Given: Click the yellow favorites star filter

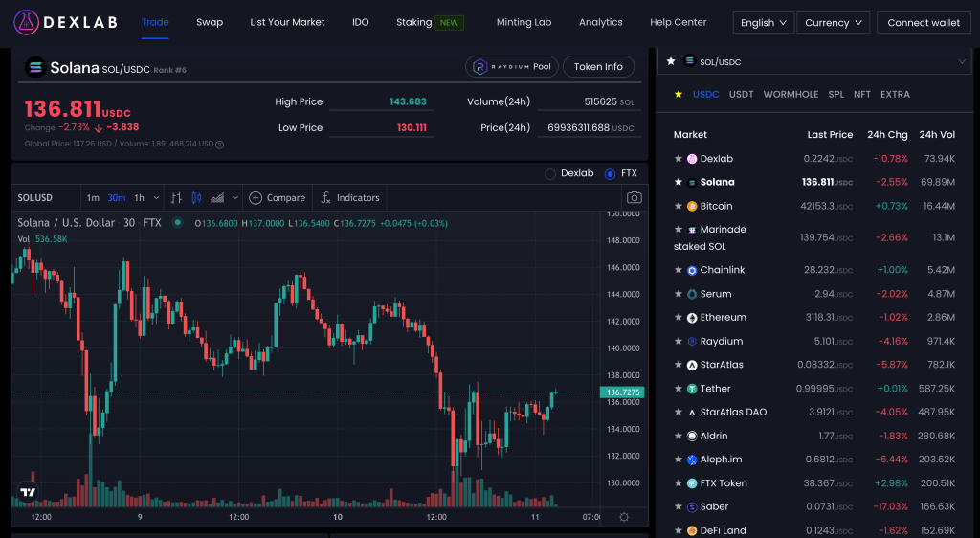Looking at the screenshot, I should [x=679, y=95].
